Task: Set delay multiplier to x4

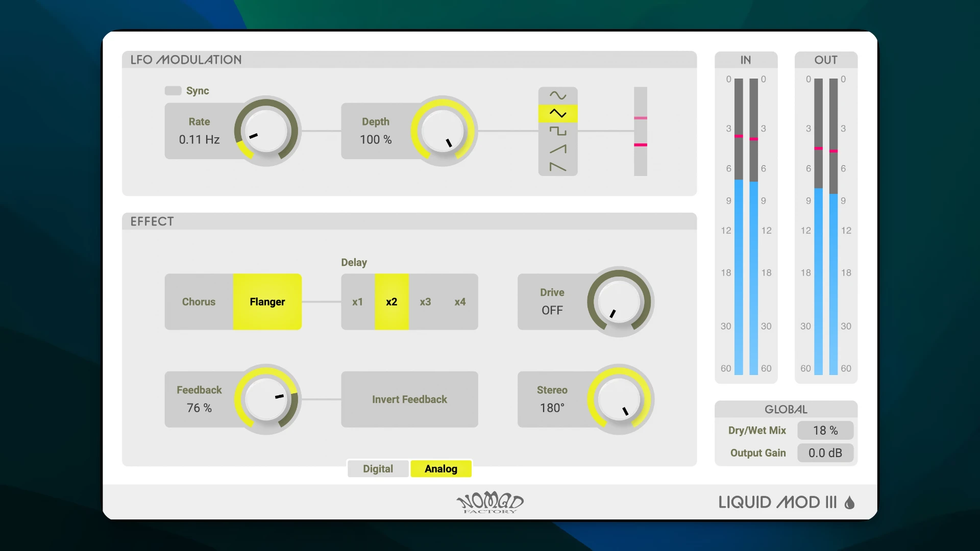Action: click(460, 302)
